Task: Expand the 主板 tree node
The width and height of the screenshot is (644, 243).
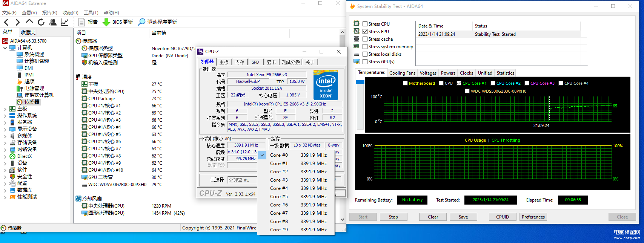Action: click(x=5, y=109)
